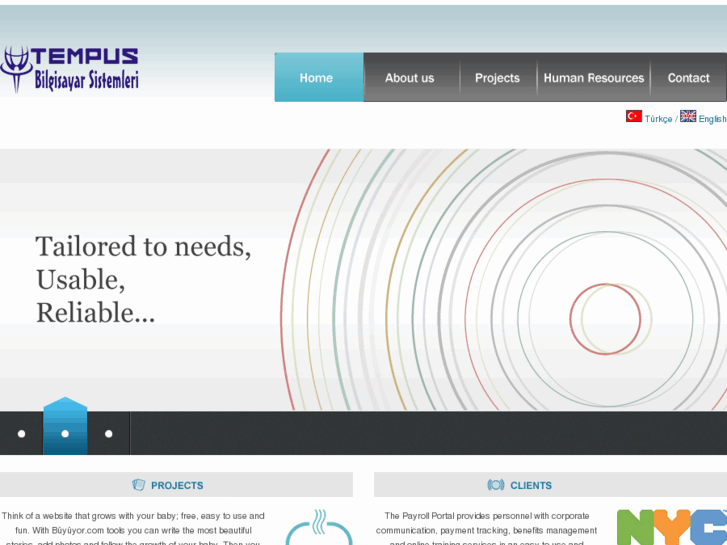Open the Home menu tab
727x545 pixels.
[319, 77]
